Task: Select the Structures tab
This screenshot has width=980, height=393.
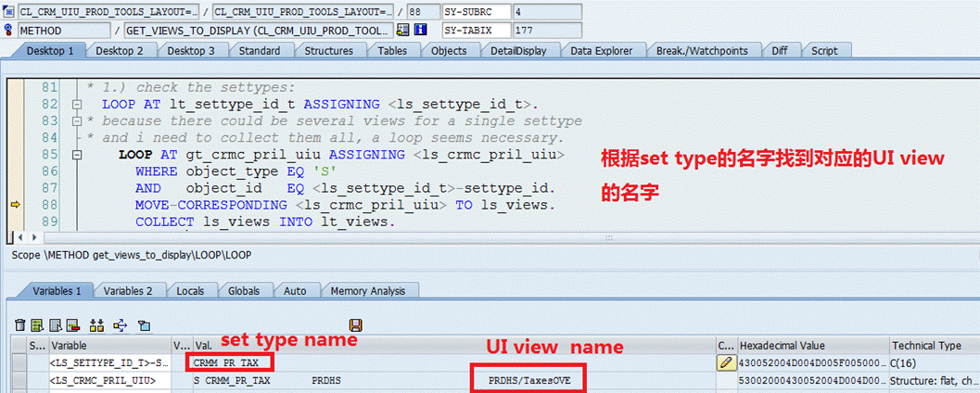Action: click(x=329, y=51)
